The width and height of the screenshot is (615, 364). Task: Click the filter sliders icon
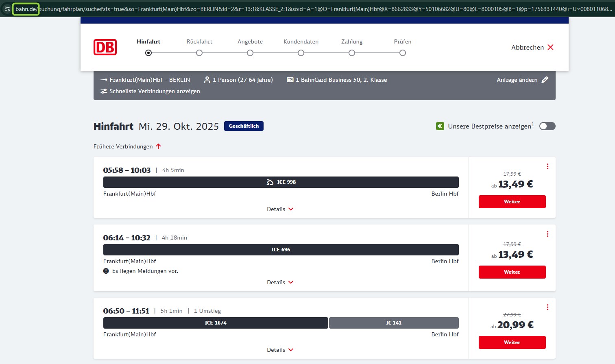pyautogui.click(x=104, y=91)
